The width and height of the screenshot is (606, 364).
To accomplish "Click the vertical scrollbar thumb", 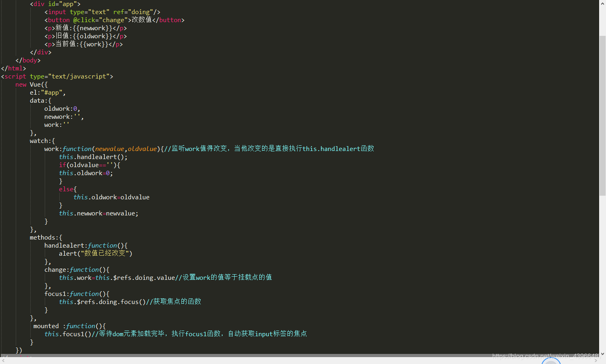I will point(602,116).
